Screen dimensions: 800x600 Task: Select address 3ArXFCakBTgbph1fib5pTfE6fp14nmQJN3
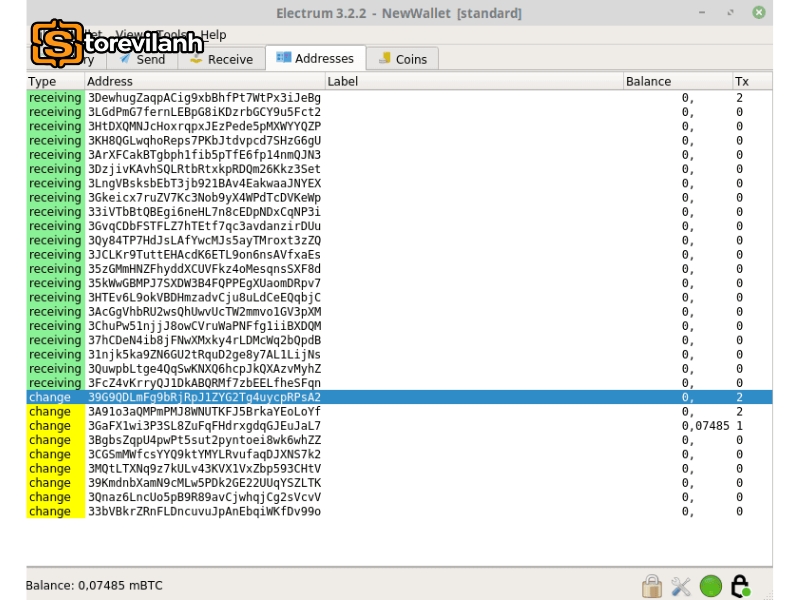tap(204, 155)
